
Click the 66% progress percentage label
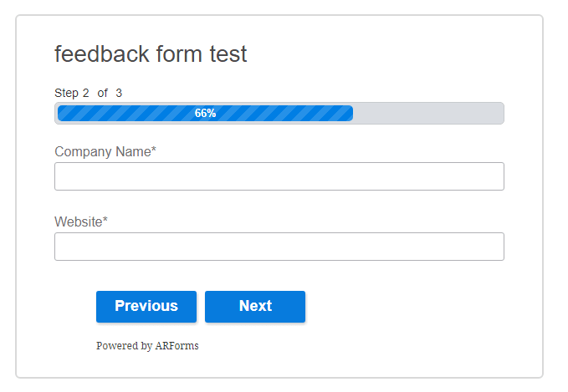tap(205, 113)
